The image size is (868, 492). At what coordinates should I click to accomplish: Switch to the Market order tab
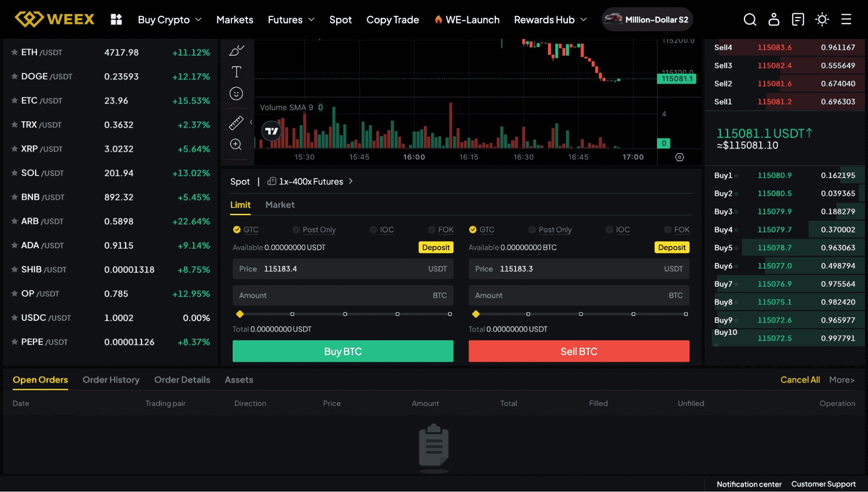(x=280, y=205)
